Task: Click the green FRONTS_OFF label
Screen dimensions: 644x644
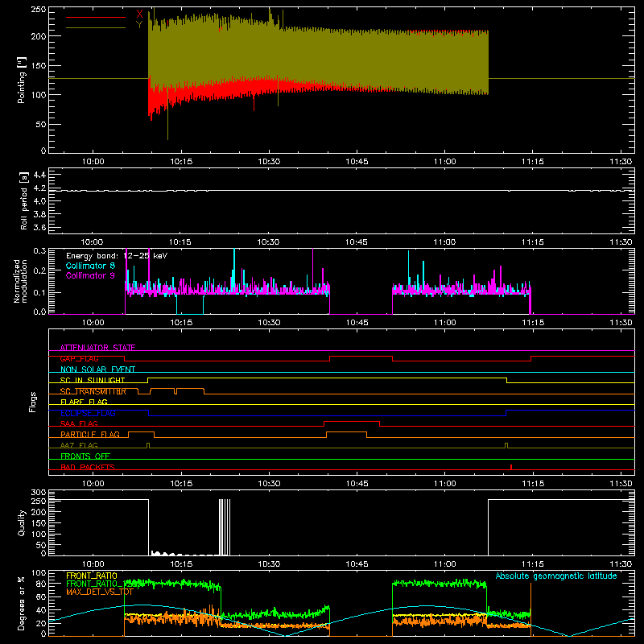Action: coord(85,456)
